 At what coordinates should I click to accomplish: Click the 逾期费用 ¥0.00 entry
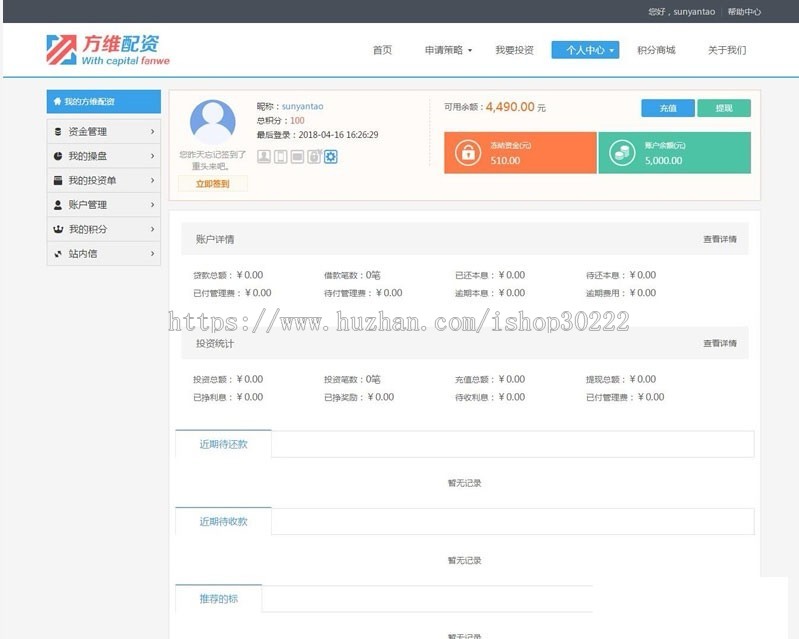pyautogui.click(x=621, y=293)
